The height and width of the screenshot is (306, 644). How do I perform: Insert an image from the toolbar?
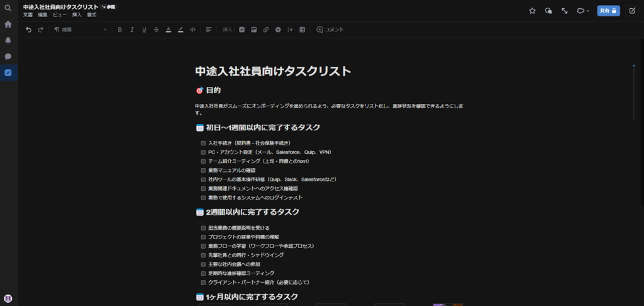[253, 30]
